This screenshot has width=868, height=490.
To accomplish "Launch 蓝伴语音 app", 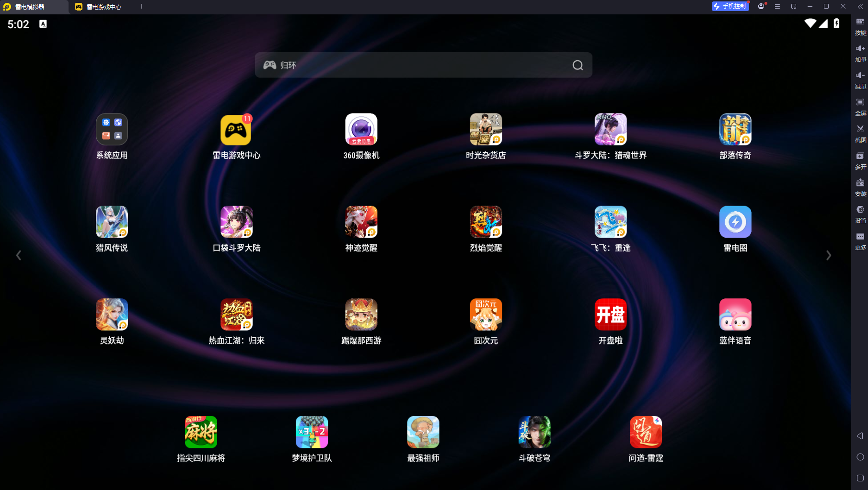I will pyautogui.click(x=735, y=314).
